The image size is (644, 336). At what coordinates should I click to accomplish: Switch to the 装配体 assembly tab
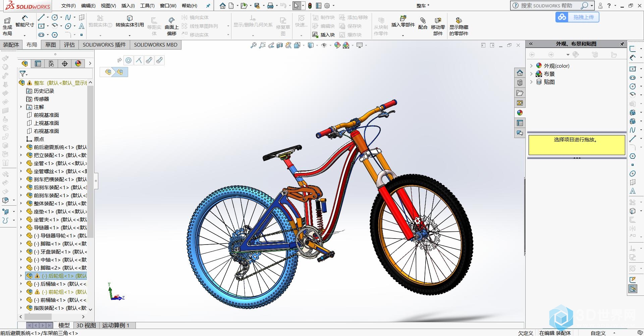click(x=11, y=45)
